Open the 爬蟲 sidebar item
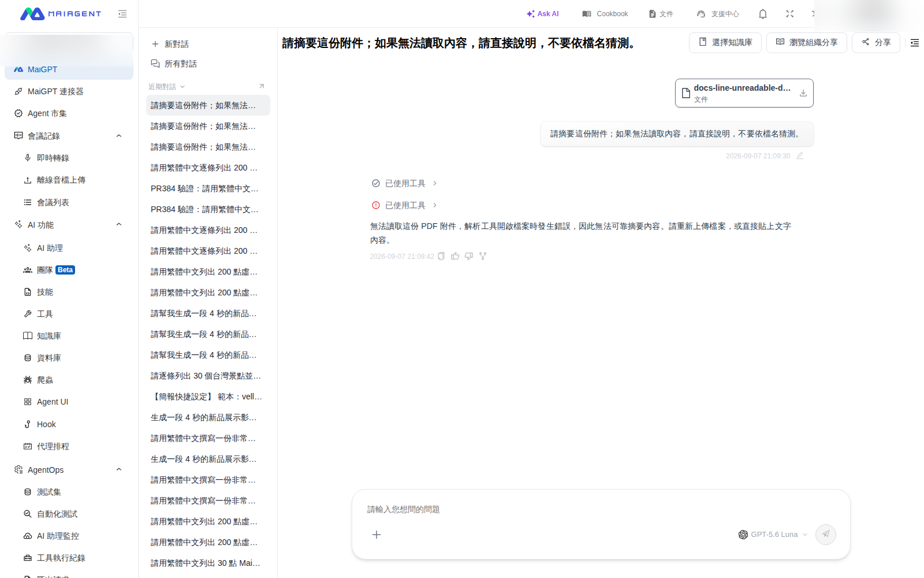This screenshot has width=924, height=578. tap(69, 380)
